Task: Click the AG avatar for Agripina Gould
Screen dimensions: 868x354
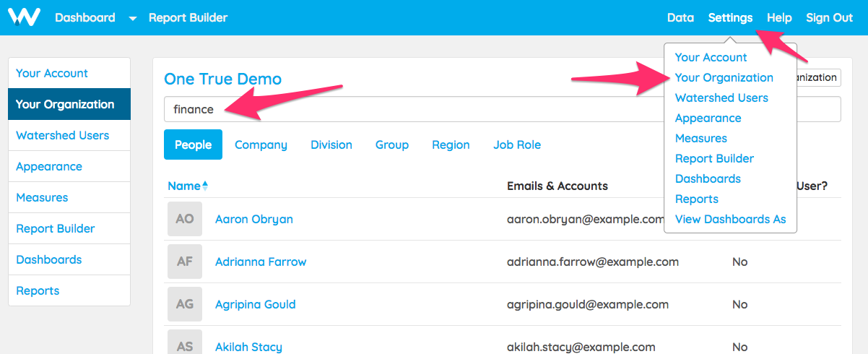Action: [185, 304]
